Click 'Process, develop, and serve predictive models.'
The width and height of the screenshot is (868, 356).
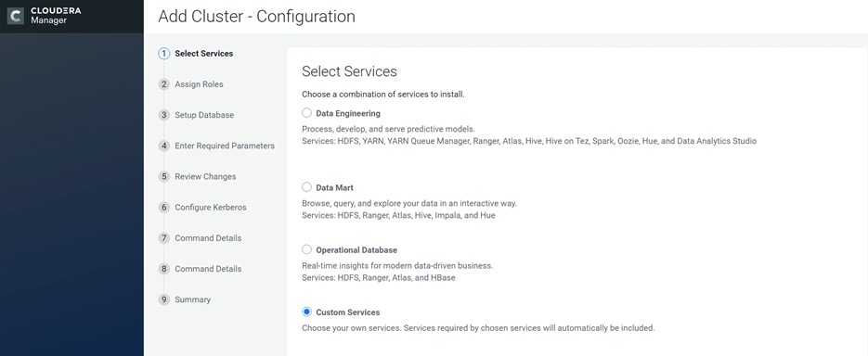pyautogui.click(x=388, y=129)
